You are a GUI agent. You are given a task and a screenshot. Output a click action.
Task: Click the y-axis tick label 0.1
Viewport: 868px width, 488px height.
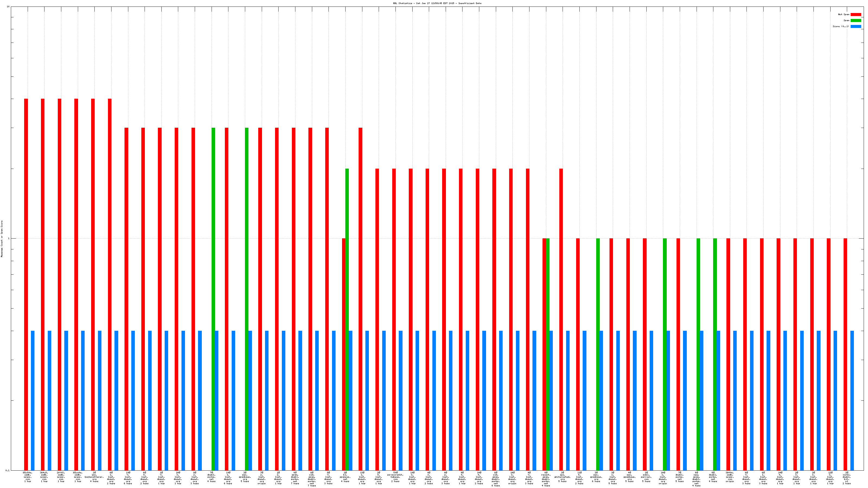pyautogui.click(x=7, y=470)
